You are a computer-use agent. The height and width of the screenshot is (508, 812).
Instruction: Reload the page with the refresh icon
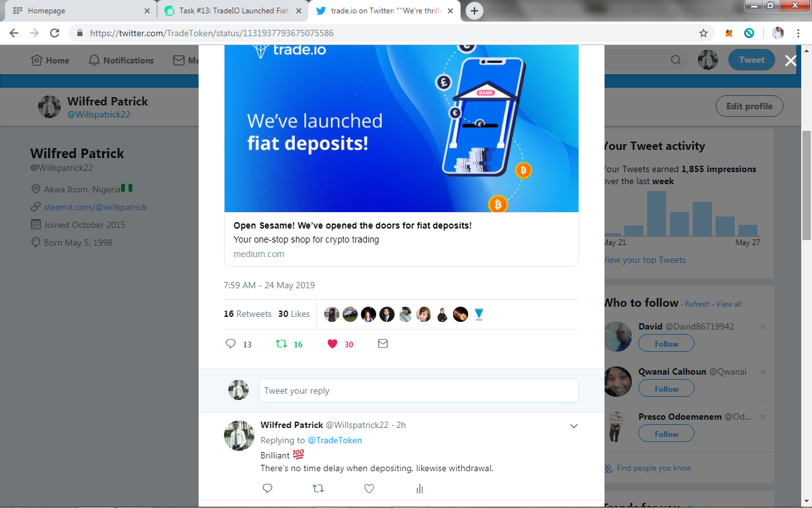coord(55,33)
